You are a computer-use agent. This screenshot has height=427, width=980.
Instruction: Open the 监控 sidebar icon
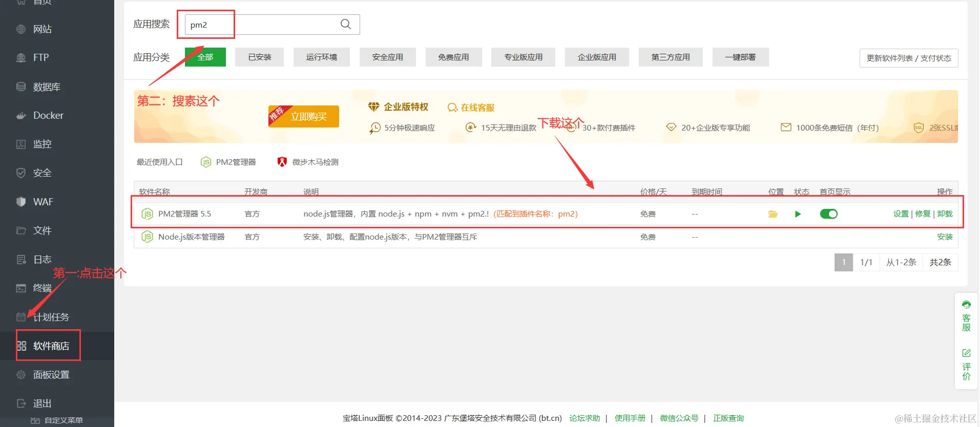point(21,144)
